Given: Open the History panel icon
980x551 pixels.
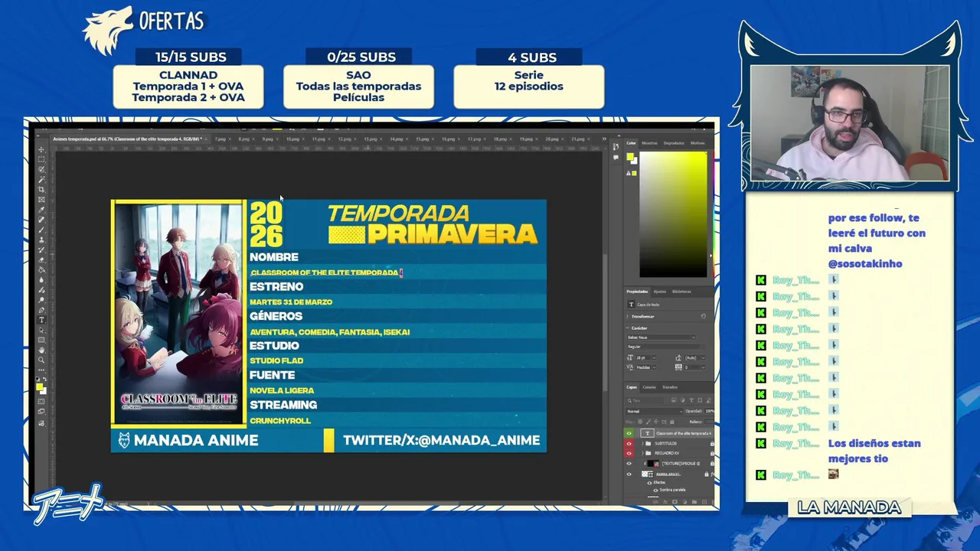Looking at the screenshot, I should coord(616,147).
